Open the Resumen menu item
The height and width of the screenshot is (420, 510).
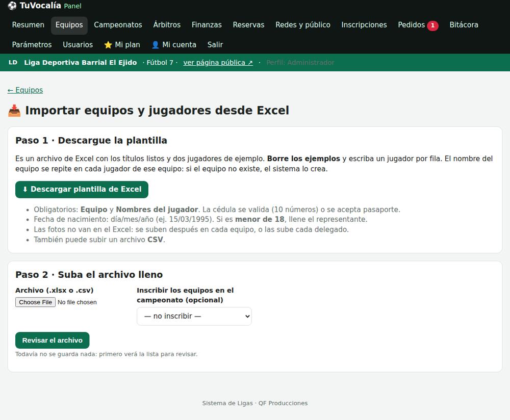[28, 25]
